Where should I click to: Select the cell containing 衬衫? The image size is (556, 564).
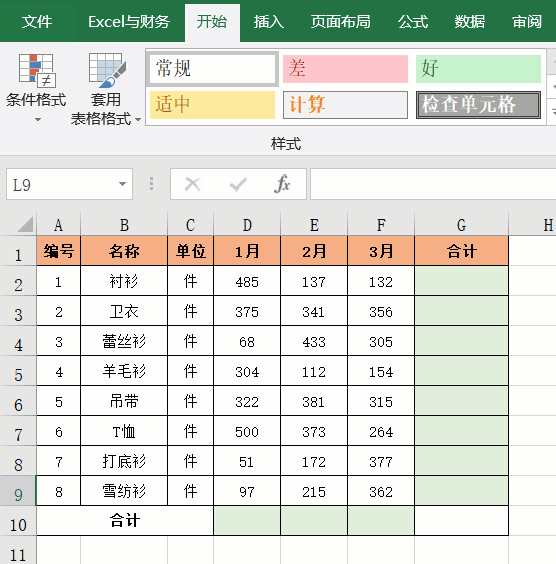click(124, 281)
